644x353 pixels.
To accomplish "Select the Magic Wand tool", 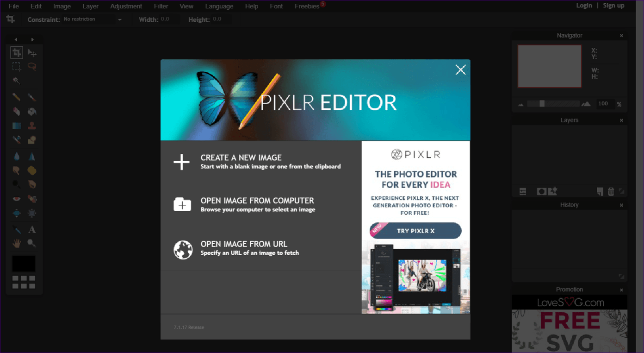I will pyautogui.click(x=17, y=81).
